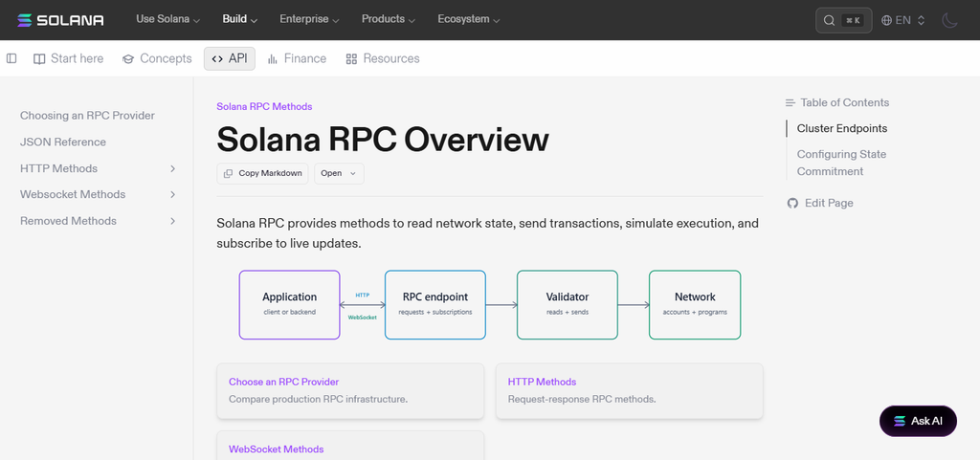Screen dimensions: 980x460
Task: Click the magnifier icon in search box
Action: click(x=830, y=20)
